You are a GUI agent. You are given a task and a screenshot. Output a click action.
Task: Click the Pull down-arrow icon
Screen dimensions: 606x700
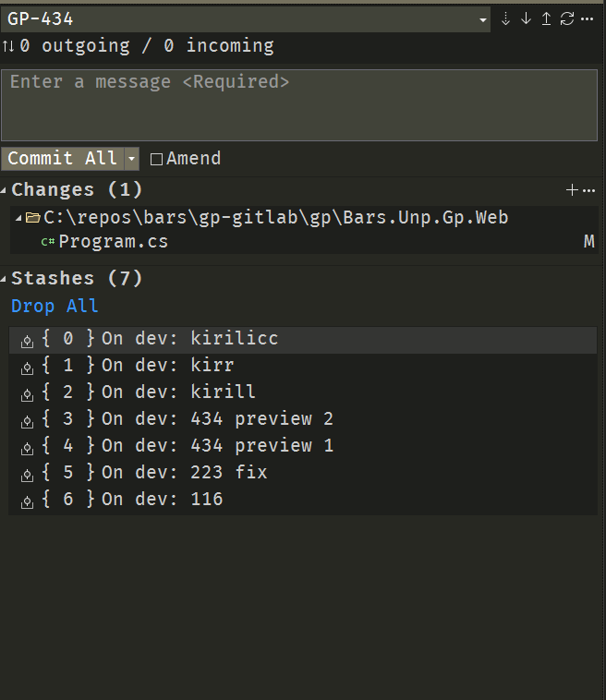point(526,18)
